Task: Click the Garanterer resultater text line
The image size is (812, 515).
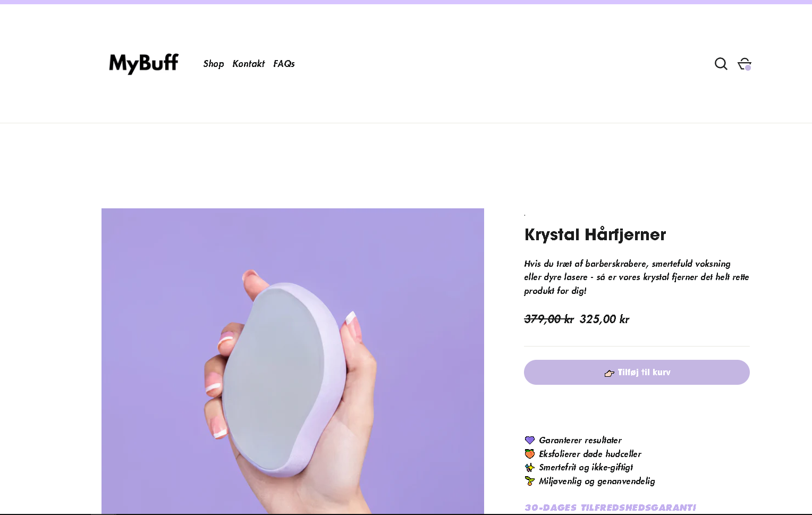Action: click(x=580, y=440)
